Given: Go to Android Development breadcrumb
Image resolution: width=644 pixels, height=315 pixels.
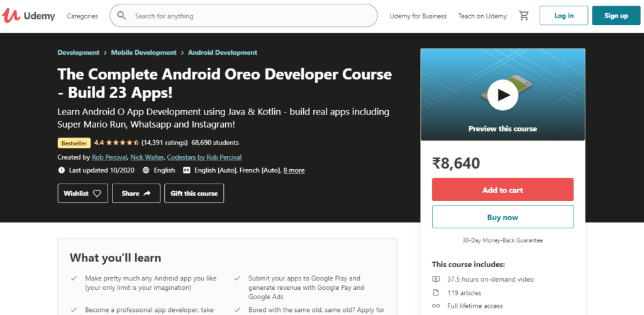Looking at the screenshot, I should coord(223,53).
